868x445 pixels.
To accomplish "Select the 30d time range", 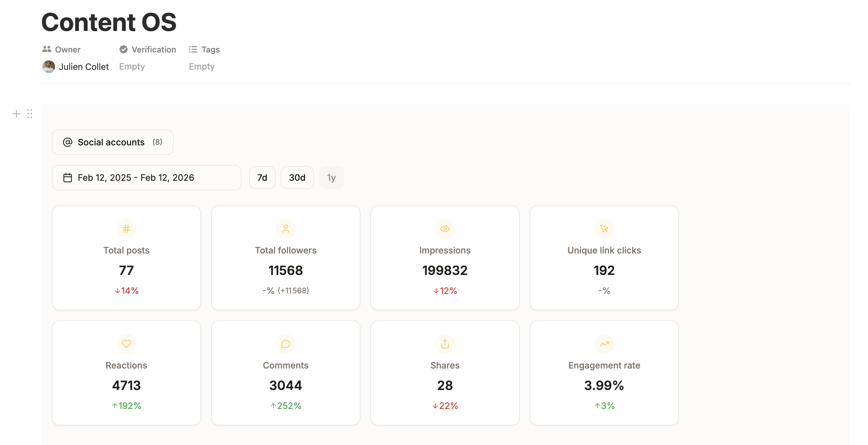I will click(x=297, y=178).
